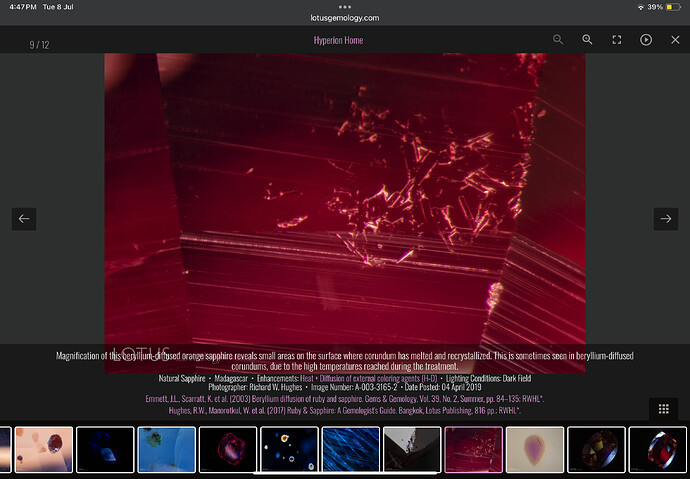Select the purple pear-shaped stone thumbnail
Viewport: 690px width, 479px height.
pyautogui.click(x=535, y=450)
